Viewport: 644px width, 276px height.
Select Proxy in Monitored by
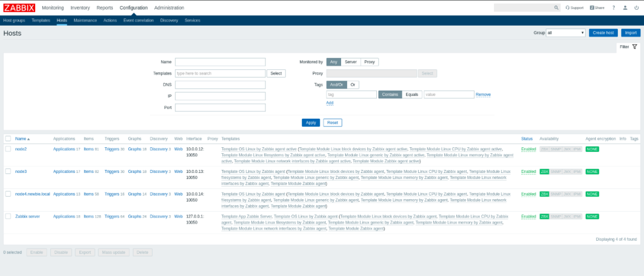point(370,62)
